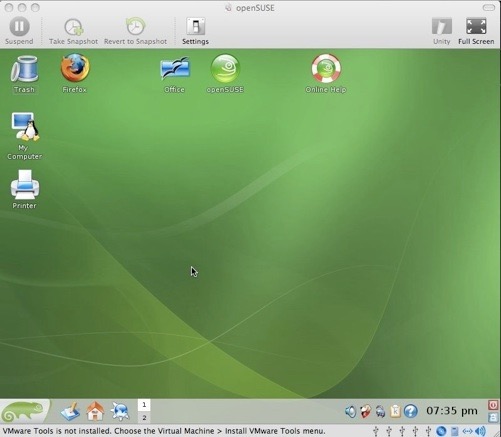Viewport: 501px width, 437px height.
Task: Select the openSUSE desktop icon
Action: [225, 73]
